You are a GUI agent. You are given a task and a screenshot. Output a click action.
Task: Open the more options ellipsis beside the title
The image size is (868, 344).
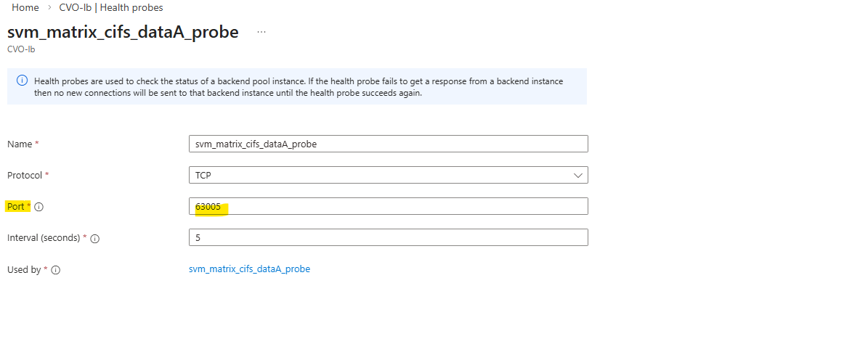261,33
